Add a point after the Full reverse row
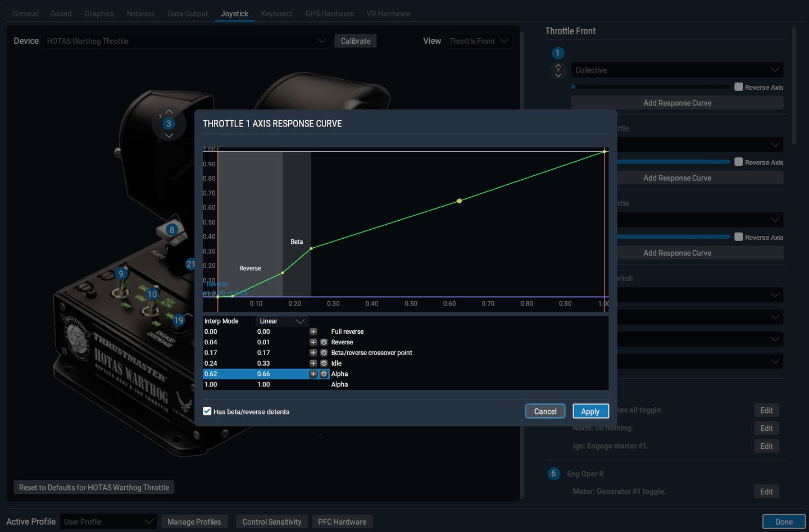 pyautogui.click(x=313, y=331)
